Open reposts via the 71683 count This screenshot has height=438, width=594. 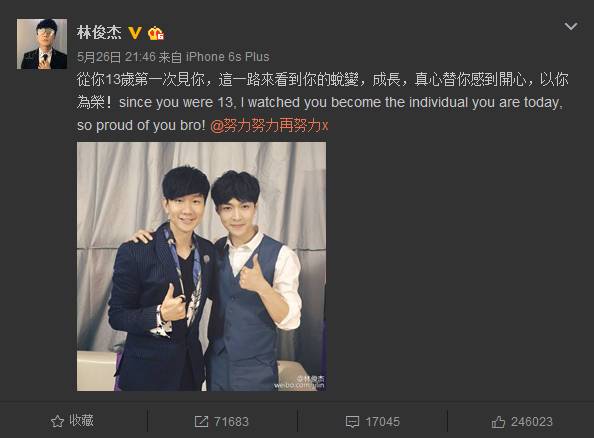tap(231, 422)
